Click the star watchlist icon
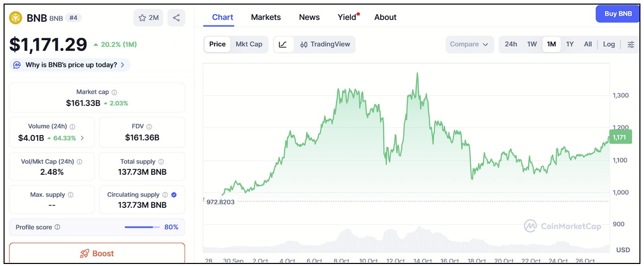The width and height of the screenshot is (644, 266). coord(142,18)
